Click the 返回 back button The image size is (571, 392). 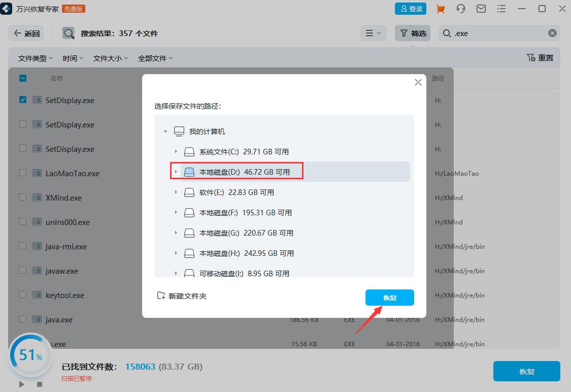(x=26, y=34)
